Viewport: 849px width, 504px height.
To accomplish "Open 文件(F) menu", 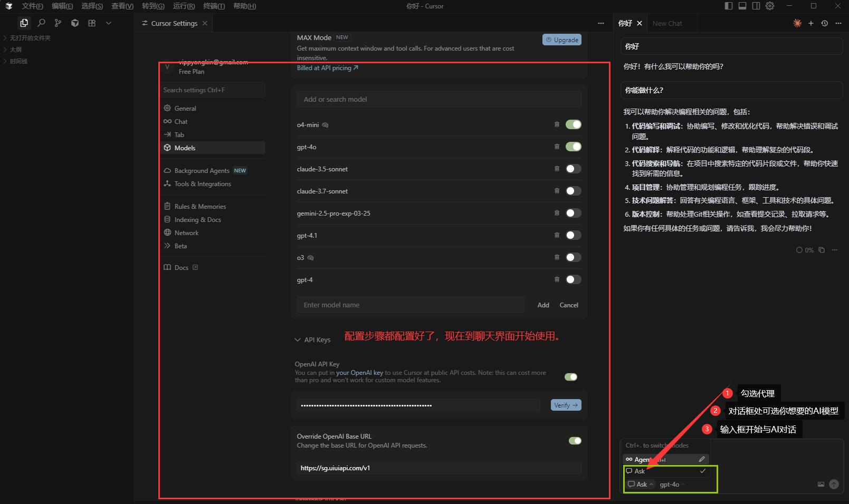I will (32, 6).
